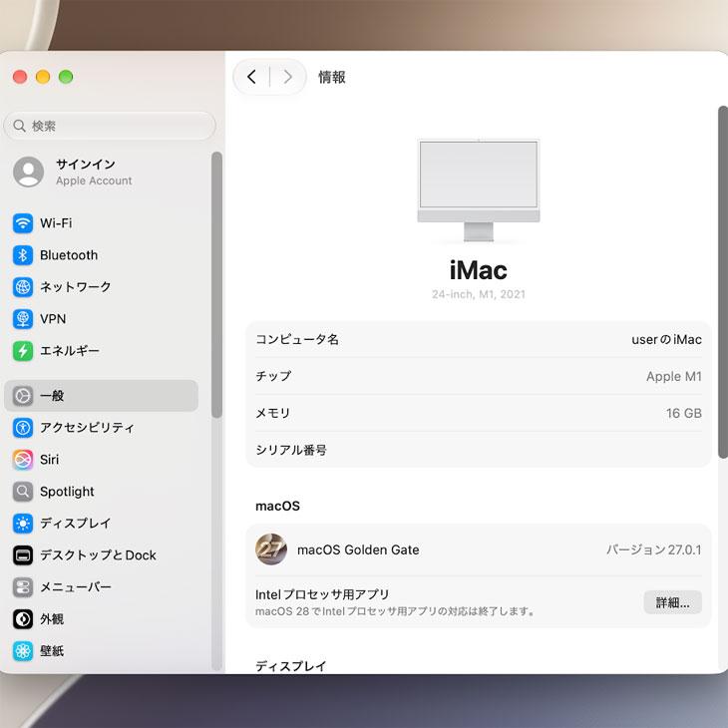This screenshot has width=728, height=728.
Task: Click the ディスプレイ section heading in main pane
Action: (x=291, y=666)
